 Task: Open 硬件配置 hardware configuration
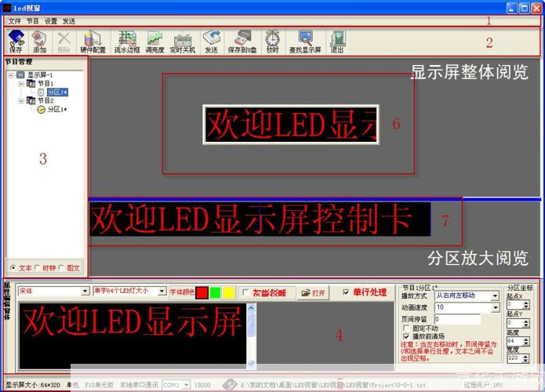tap(93, 42)
